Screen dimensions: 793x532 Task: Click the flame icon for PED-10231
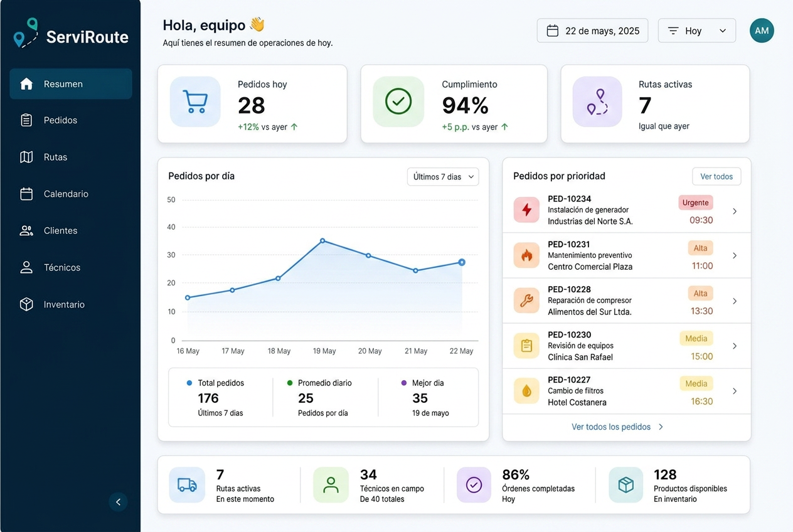pos(527,255)
